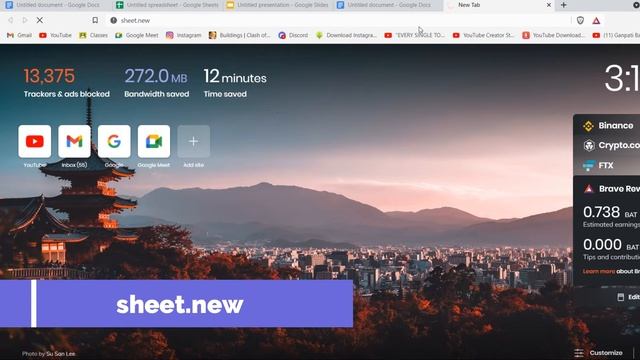Open the Instagram bookmark

(184, 36)
